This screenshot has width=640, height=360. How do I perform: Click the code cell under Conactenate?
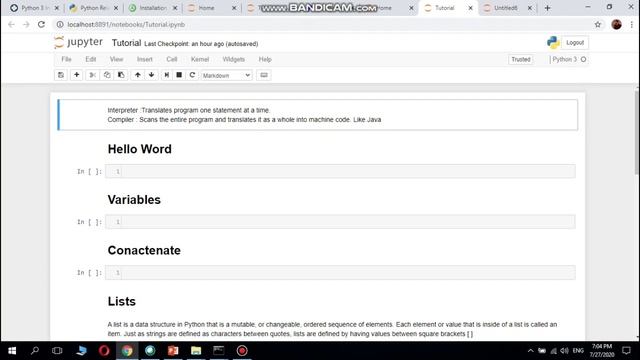[340, 273]
